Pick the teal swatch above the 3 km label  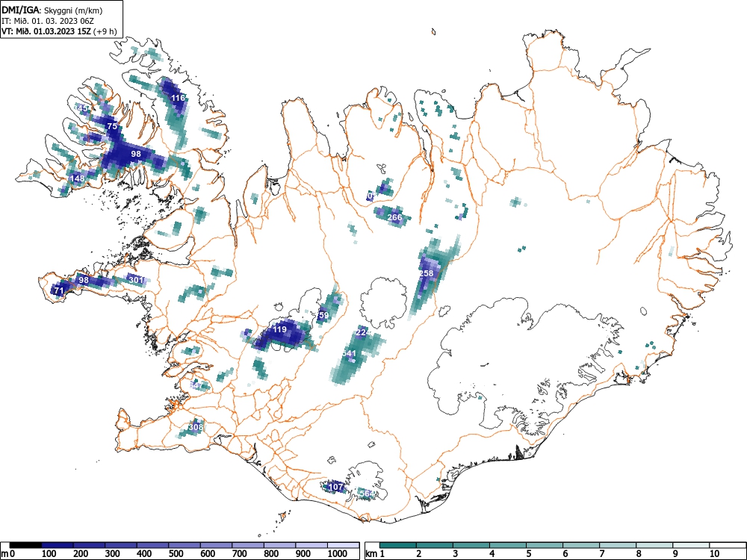[471, 545]
